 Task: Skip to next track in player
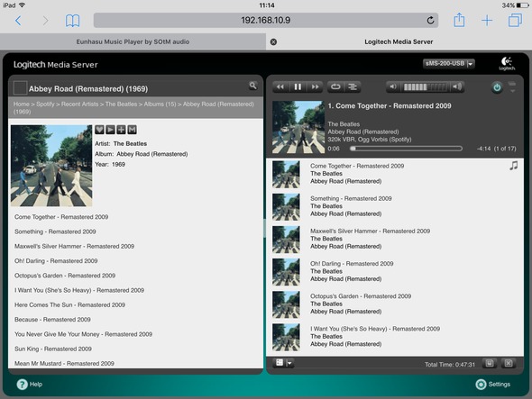click(x=315, y=87)
